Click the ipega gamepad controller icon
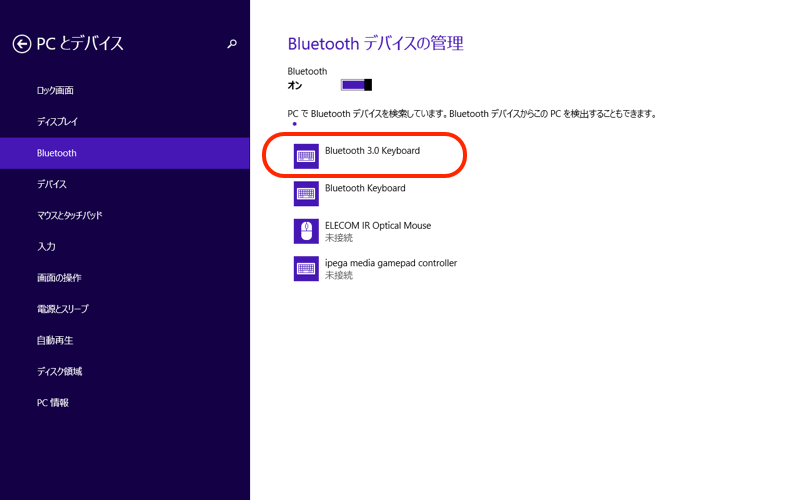This screenshot has width=800, height=500. click(x=306, y=268)
